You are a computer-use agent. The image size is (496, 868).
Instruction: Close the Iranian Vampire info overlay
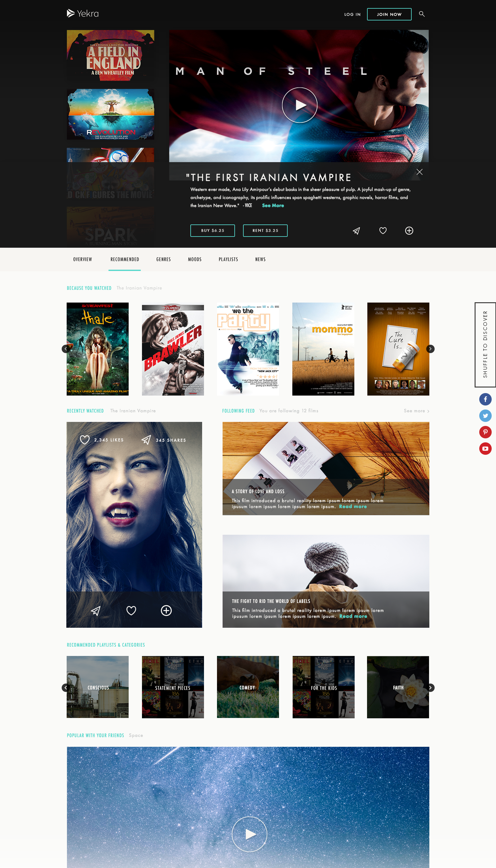pos(419,172)
